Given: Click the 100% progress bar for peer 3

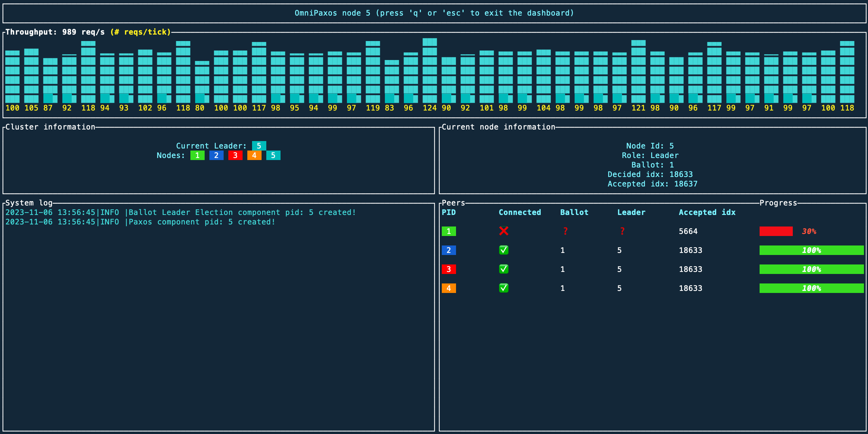Looking at the screenshot, I should [812, 269].
